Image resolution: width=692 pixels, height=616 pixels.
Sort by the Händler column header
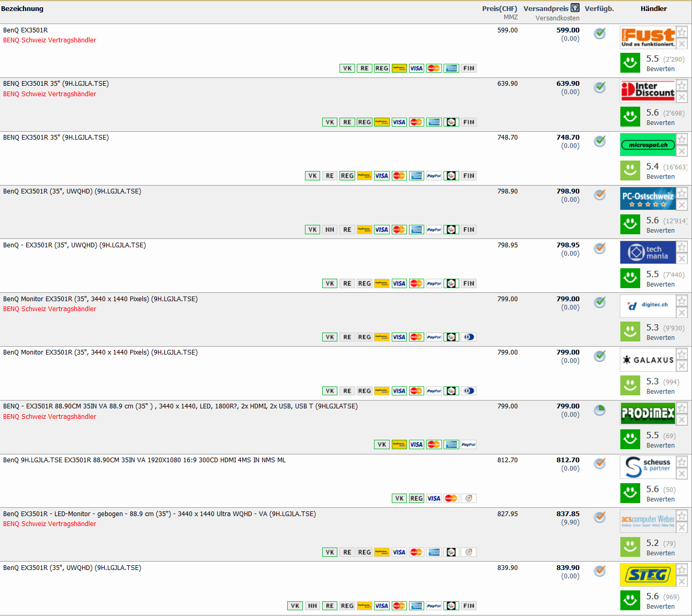coord(654,8)
